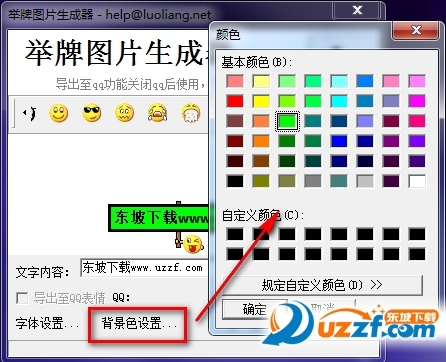Click the QQ: label text
446x362 pixels.
coord(122,297)
